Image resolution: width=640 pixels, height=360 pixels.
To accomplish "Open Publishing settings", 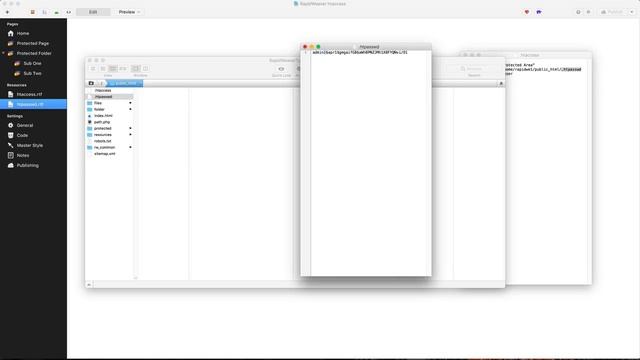I will click(28, 165).
